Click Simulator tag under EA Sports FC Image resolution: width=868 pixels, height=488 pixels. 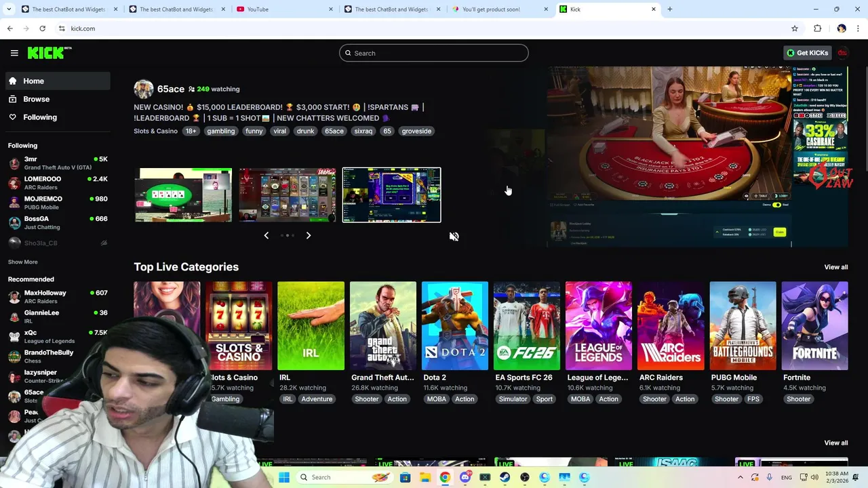[513, 399]
